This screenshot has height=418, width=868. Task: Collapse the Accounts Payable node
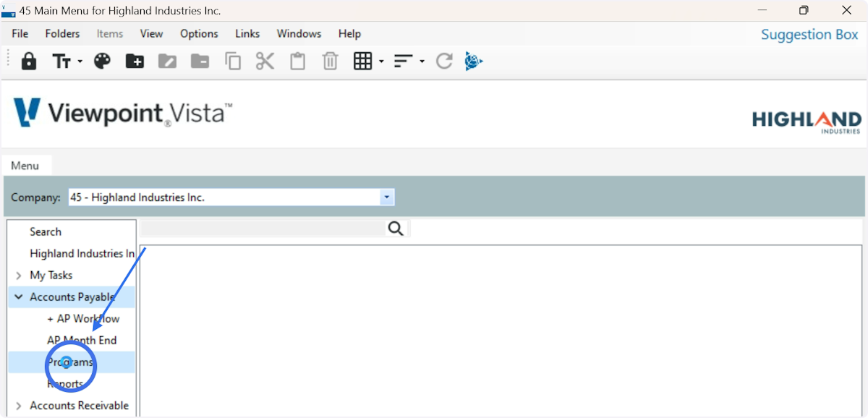[x=18, y=297]
